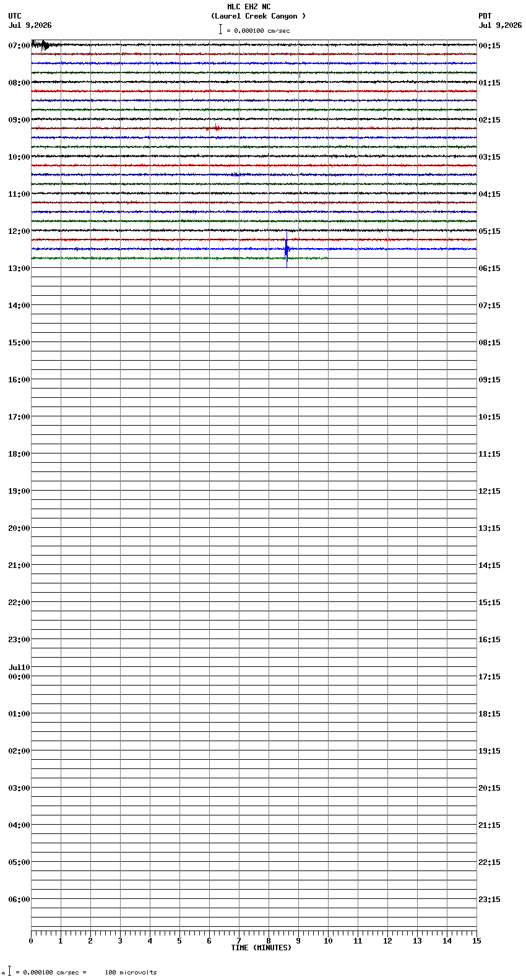Click the 8 minute tick label on the x-axis
Image resolution: width=526 pixels, height=980 pixels.
click(269, 941)
